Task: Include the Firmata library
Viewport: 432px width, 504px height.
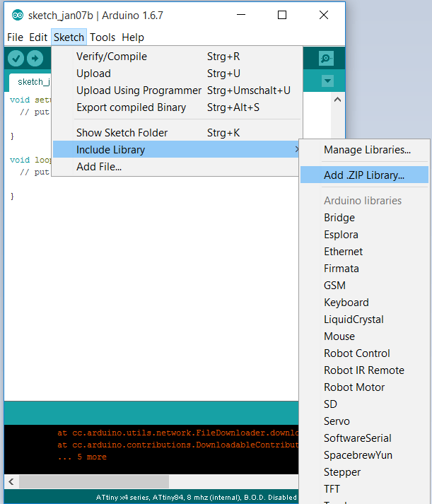Action: (364, 269)
